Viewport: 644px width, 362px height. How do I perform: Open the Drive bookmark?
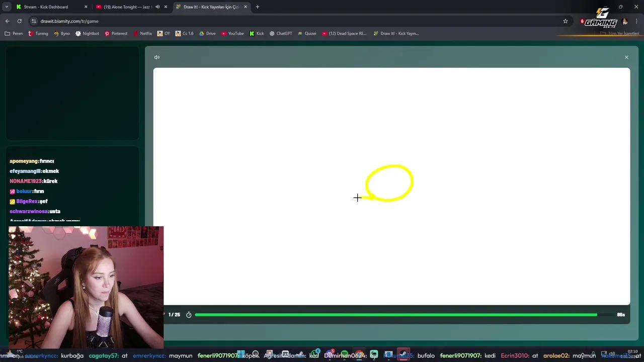click(207, 33)
